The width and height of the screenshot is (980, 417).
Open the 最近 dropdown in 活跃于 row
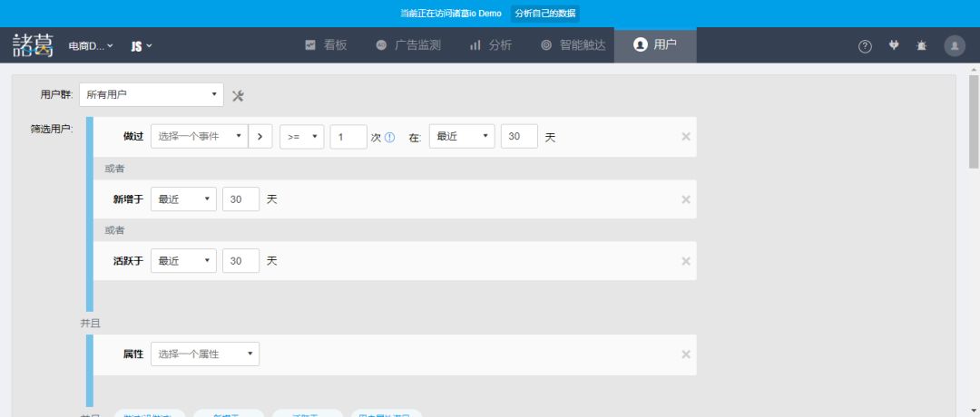click(183, 261)
